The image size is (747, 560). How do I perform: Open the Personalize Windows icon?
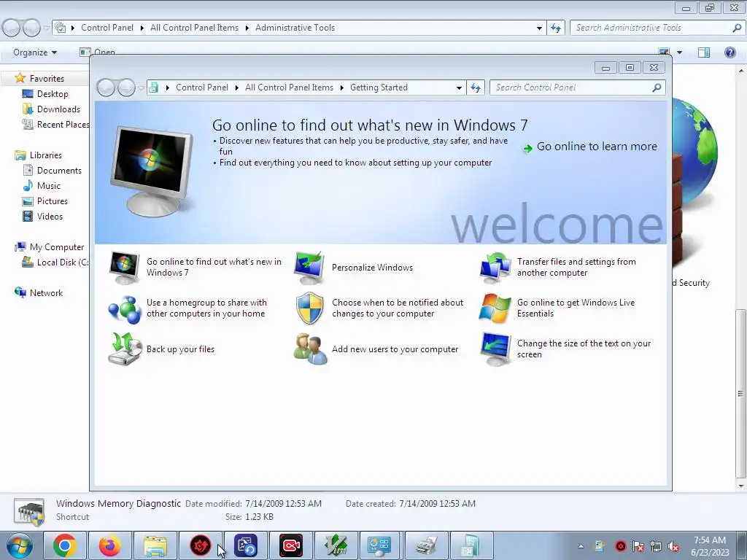[309, 268]
